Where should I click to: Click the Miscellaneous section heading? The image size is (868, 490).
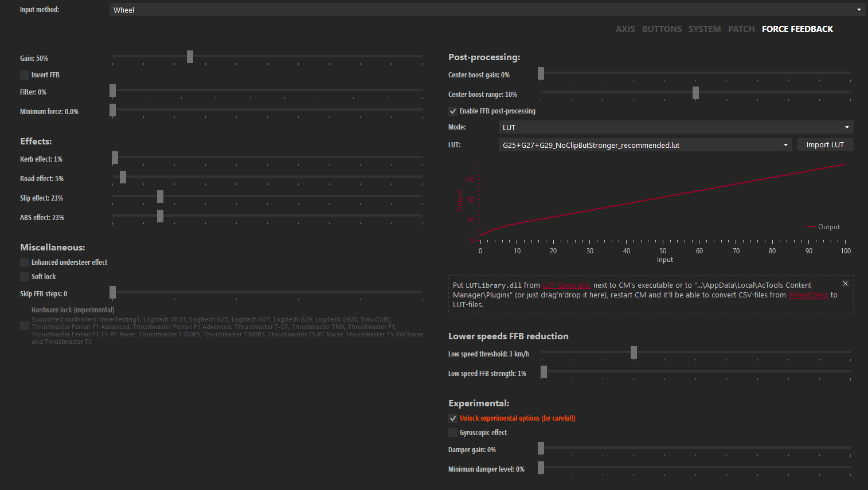pyautogui.click(x=53, y=248)
